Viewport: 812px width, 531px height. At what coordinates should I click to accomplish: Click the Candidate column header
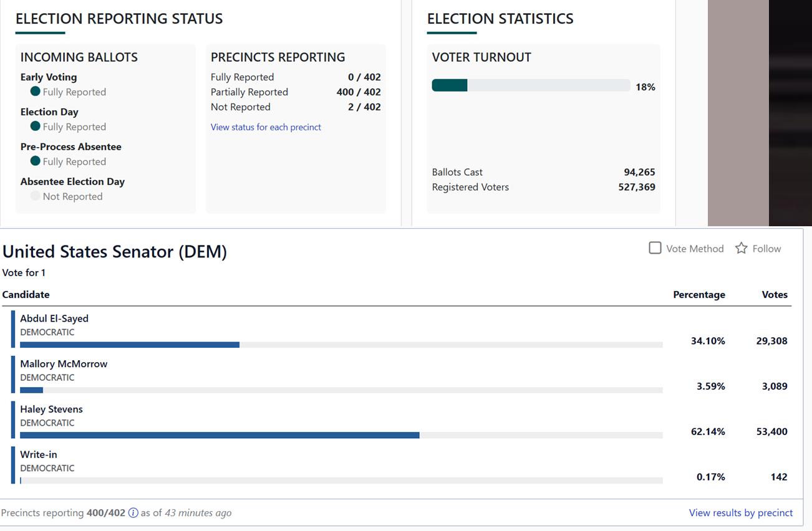26,295
